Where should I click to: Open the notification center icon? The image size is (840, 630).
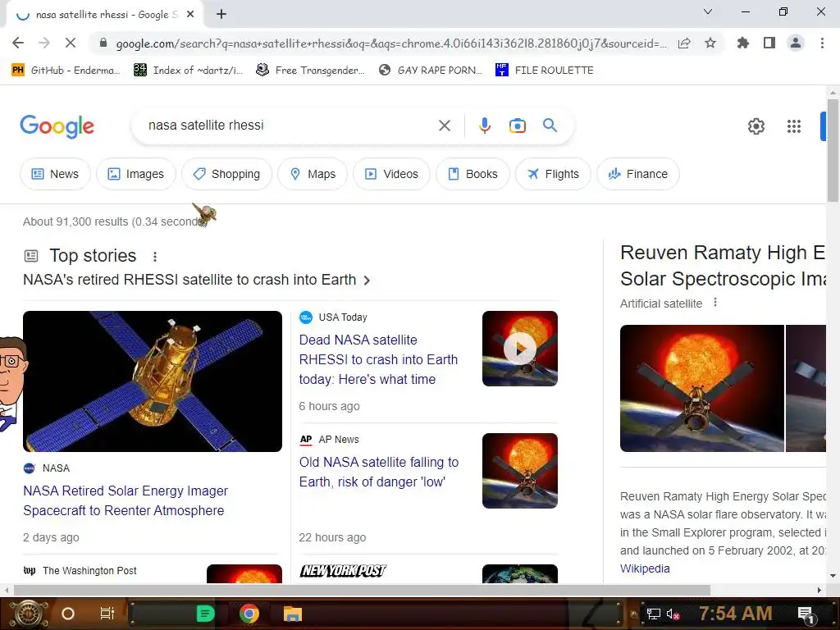pos(806,614)
